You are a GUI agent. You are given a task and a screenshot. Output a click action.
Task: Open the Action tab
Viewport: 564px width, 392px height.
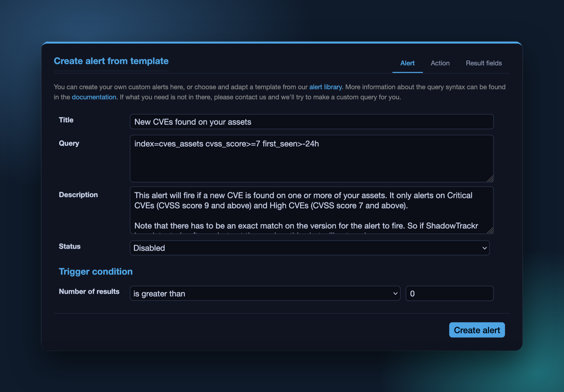click(x=440, y=63)
